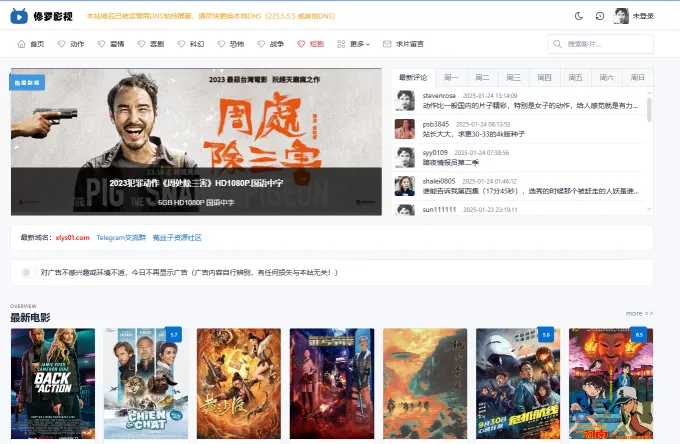Screen dimensions: 680x444
Task: Open the 战争 category nav item
Action: [271, 44]
